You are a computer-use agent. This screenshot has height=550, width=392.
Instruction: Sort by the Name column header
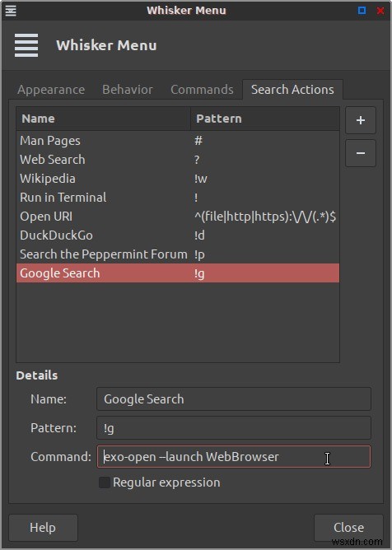(103, 119)
